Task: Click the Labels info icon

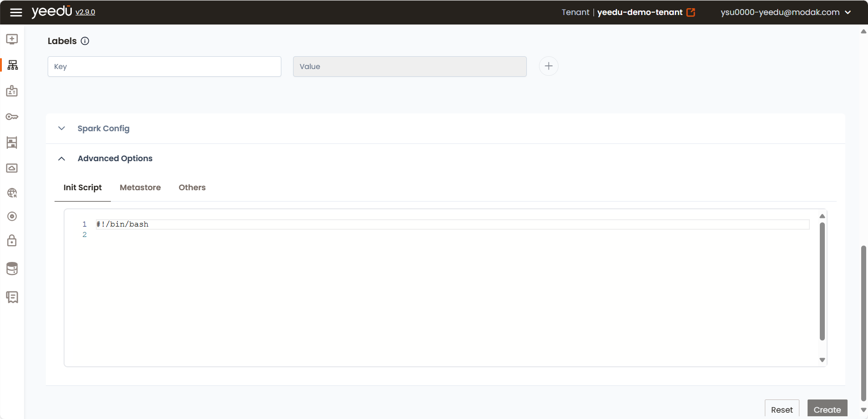Action: coord(85,41)
